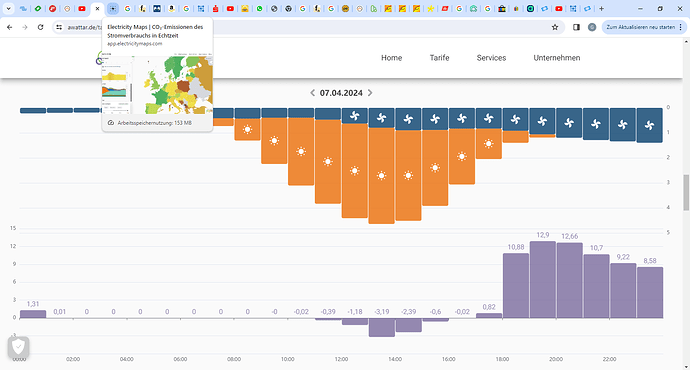Open the tab search dropdown arrow
This screenshot has height=370, width=690.
(8, 8)
